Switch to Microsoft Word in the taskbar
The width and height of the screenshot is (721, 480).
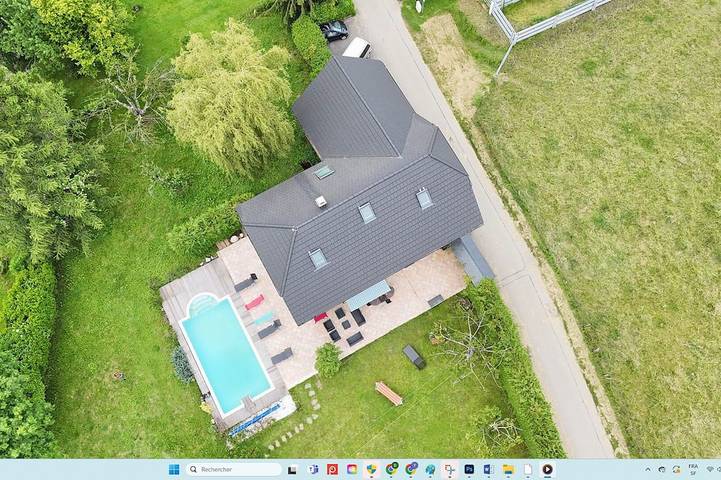click(x=488, y=469)
